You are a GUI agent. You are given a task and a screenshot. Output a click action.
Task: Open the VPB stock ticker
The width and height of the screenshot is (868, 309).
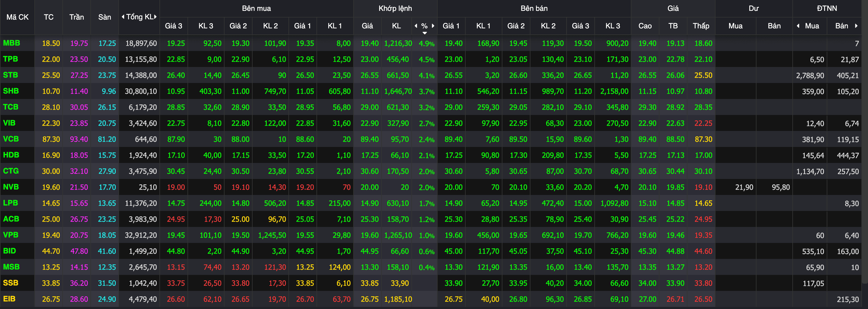11,235
